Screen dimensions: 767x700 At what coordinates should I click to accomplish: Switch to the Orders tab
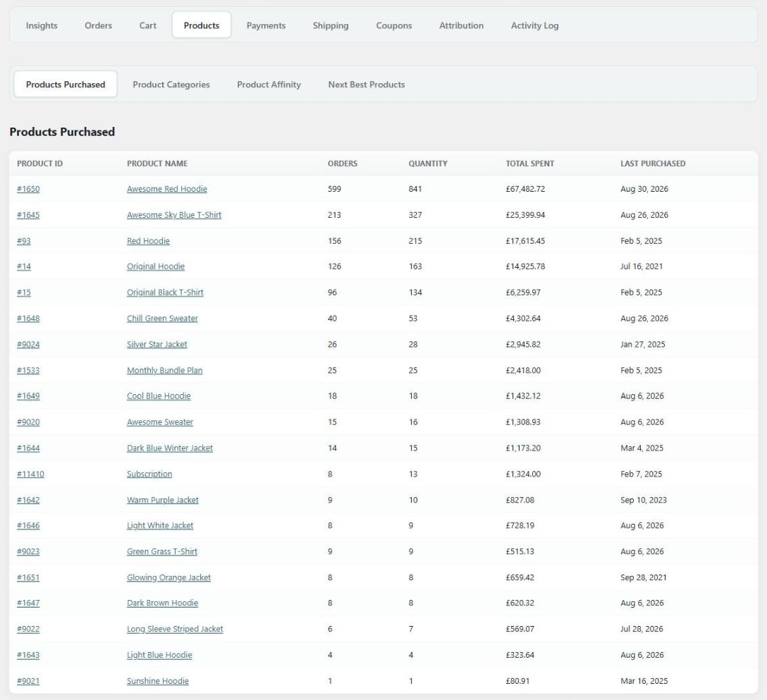coord(98,25)
